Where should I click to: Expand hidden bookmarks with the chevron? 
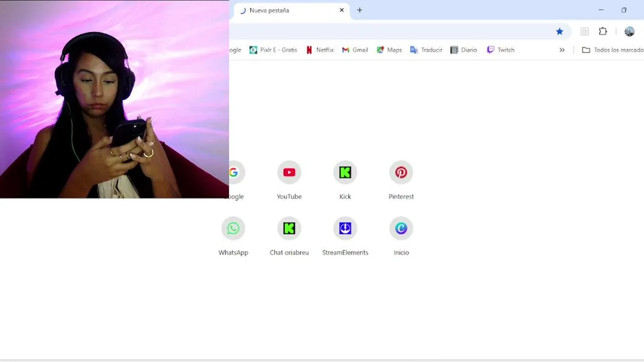coord(562,50)
